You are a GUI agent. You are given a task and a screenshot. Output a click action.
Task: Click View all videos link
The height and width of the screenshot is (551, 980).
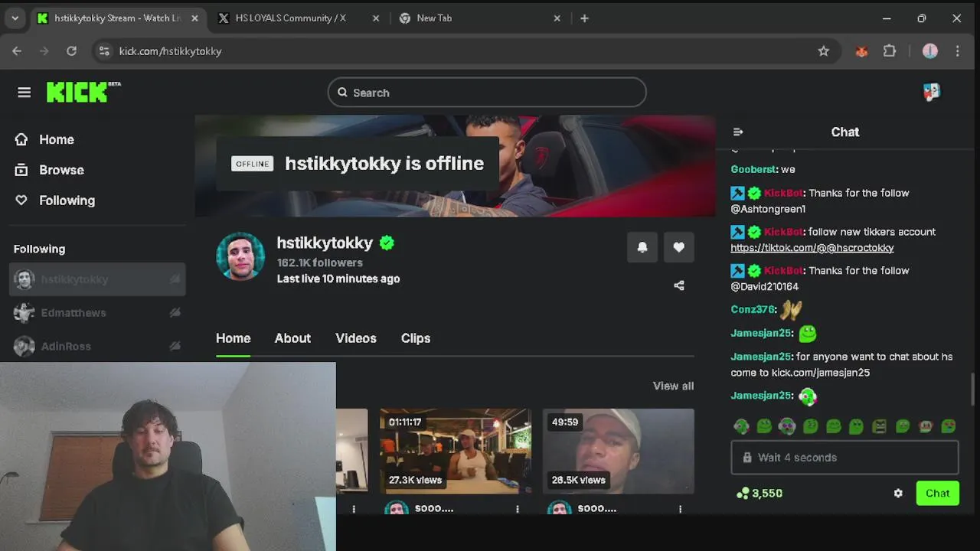[673, 386]
